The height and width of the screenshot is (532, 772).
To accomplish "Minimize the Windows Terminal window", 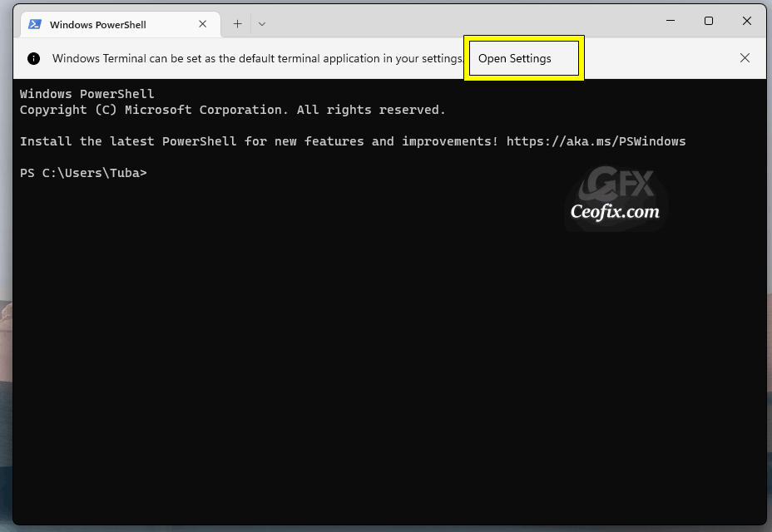I will coord(671,21).
